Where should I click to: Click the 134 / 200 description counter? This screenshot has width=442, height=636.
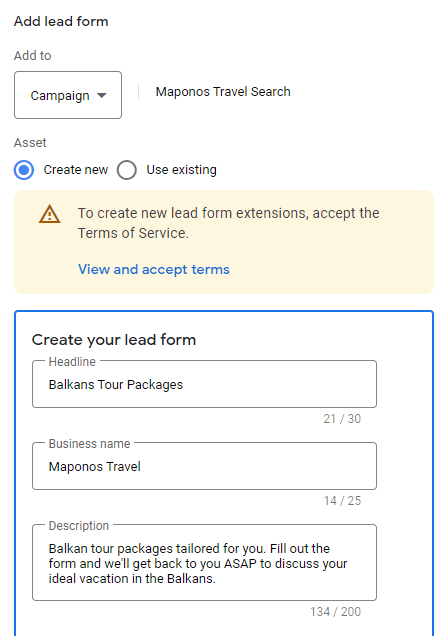(335, 612)
